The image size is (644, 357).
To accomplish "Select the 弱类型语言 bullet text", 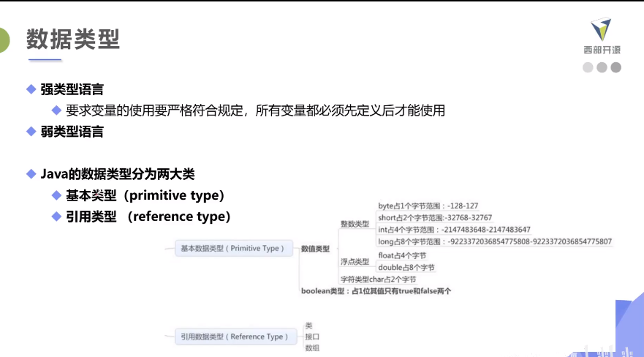I will [72, 132].
